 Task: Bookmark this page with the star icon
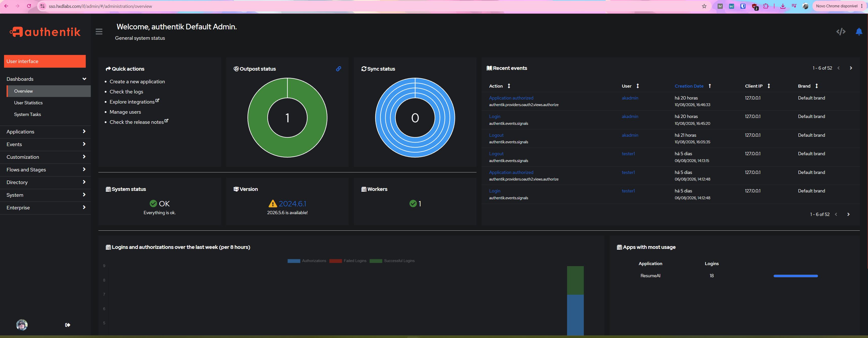click(704, 6)
